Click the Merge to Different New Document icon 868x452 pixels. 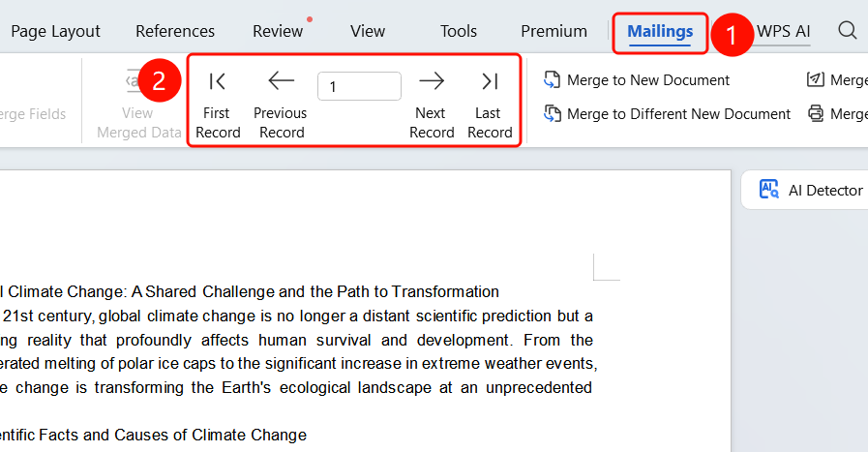click(552, 113)
